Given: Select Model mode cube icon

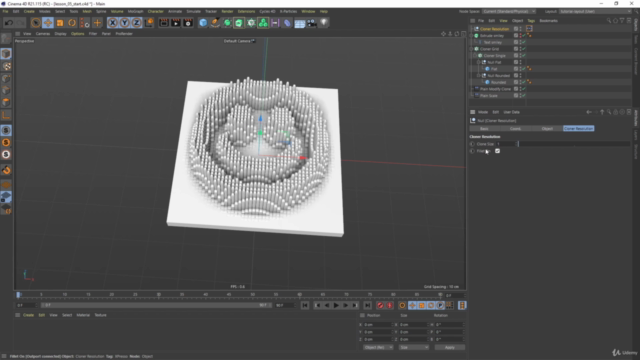Looking at the screenshot, I should point(6,53).
